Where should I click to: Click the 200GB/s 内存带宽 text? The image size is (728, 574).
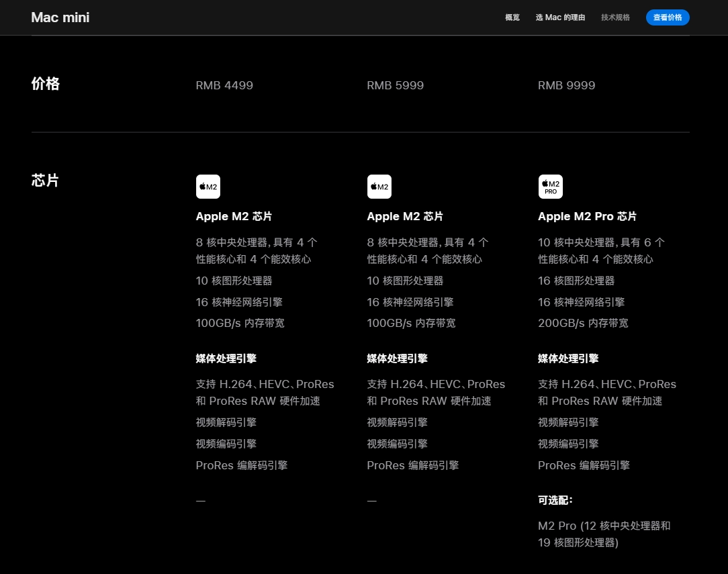pos(583,324)
